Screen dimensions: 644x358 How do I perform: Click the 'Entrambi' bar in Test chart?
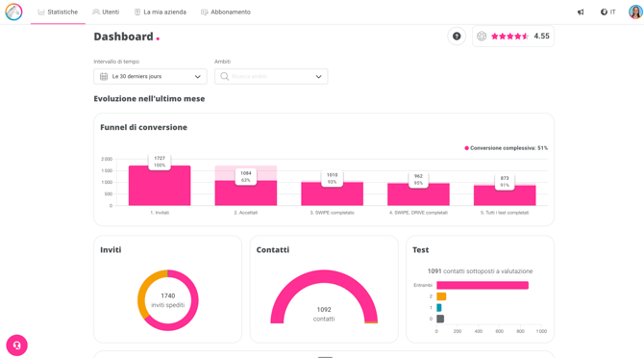tap(483, 285)
